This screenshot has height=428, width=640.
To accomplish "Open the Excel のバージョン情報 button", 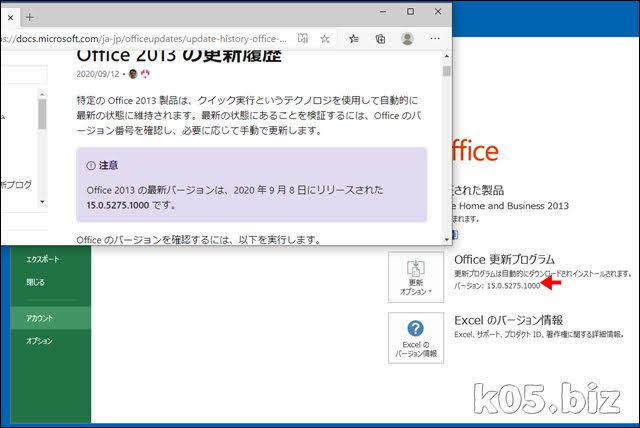I will pyautogui.click(x=416, y=338).
